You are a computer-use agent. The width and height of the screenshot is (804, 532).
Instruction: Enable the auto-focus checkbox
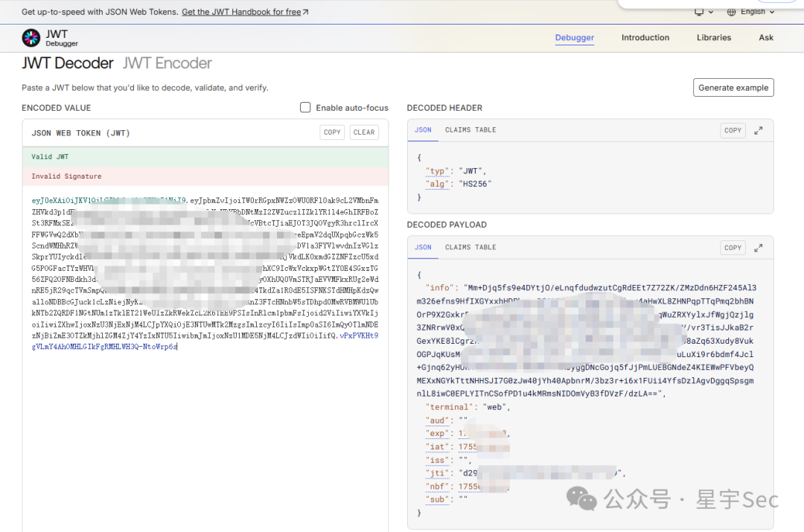(305, 107)
